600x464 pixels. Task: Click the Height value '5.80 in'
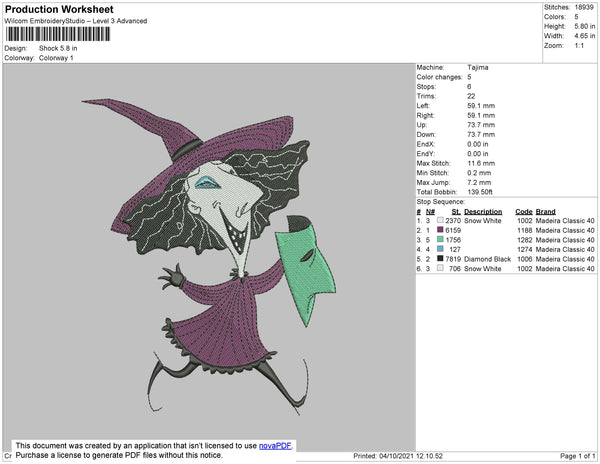click(x=584, y=26)
